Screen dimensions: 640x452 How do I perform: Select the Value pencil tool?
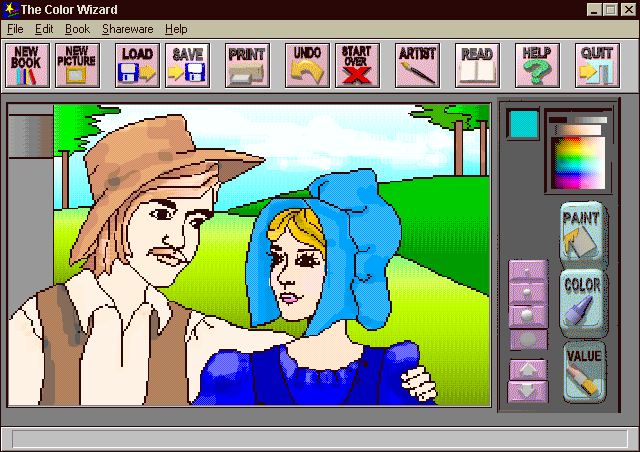point(584,372)
